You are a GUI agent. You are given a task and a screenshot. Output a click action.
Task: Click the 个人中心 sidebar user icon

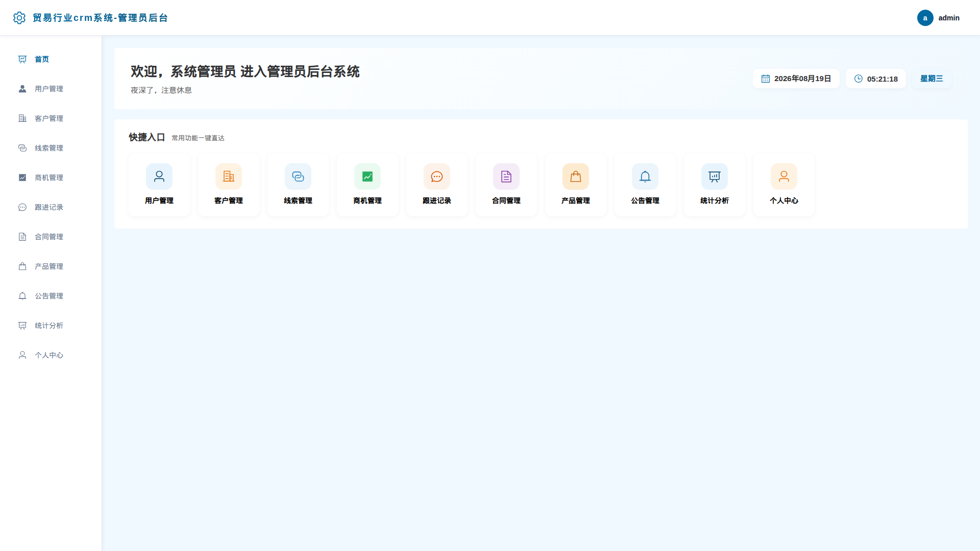click(x=22, y=355)
